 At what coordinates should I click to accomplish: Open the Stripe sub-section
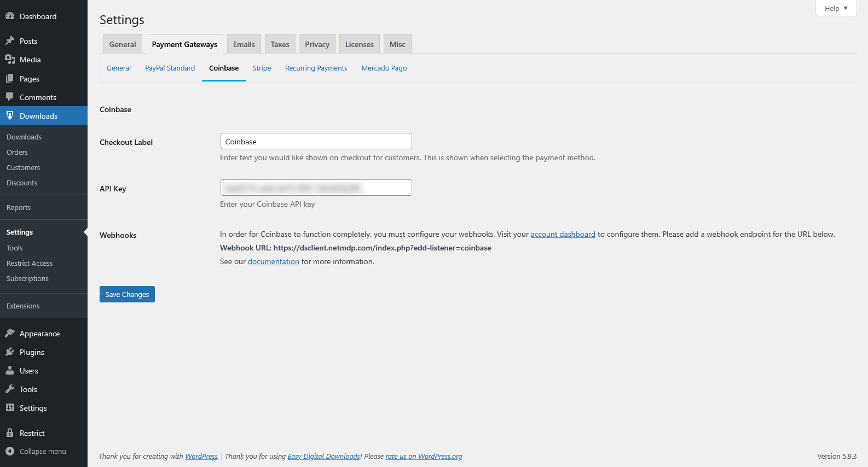(262, 68)
